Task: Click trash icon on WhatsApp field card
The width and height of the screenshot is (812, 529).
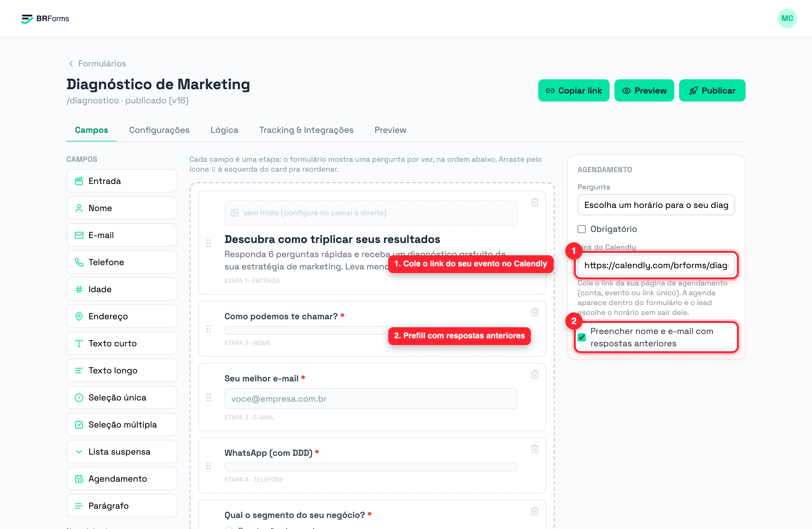Action: (x=535, y=449)
